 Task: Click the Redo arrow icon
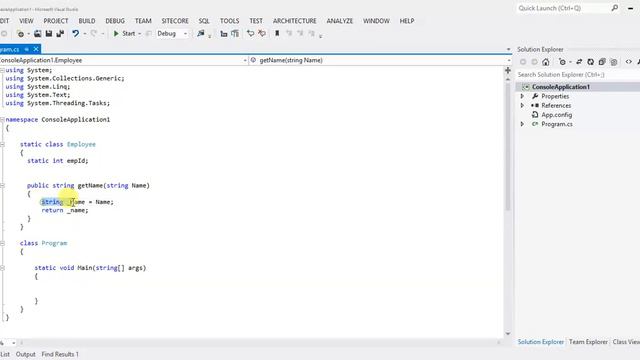click(94, 33)
